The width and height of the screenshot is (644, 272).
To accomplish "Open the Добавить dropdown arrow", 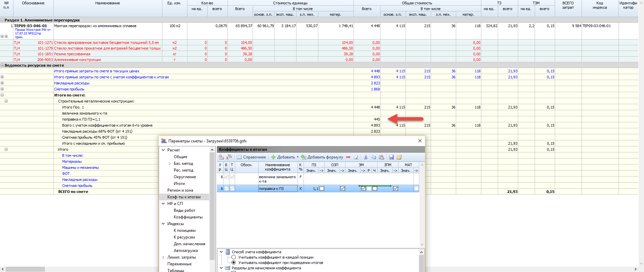I will (x=298, y=157).
